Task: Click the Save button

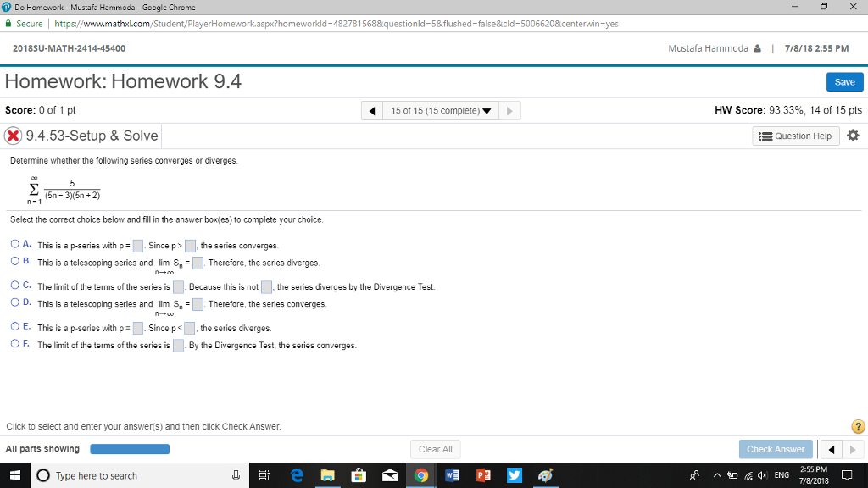Action: [844, 81]
